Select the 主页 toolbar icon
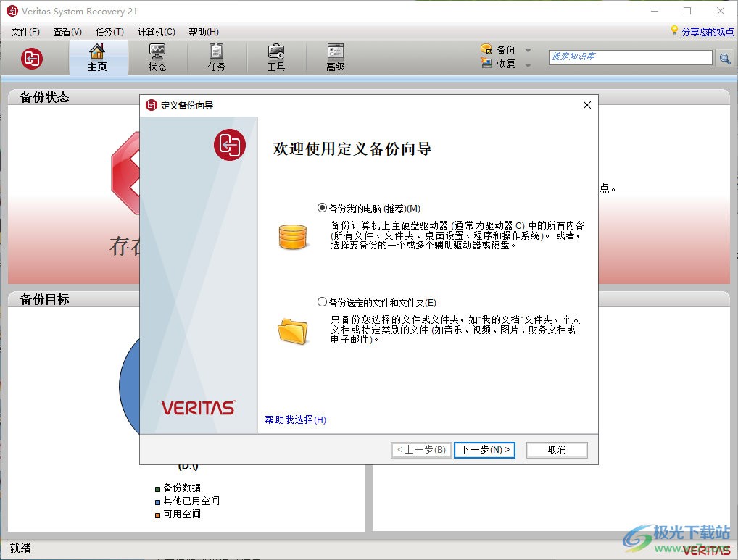Screen dimensions: 738x560 97,57
